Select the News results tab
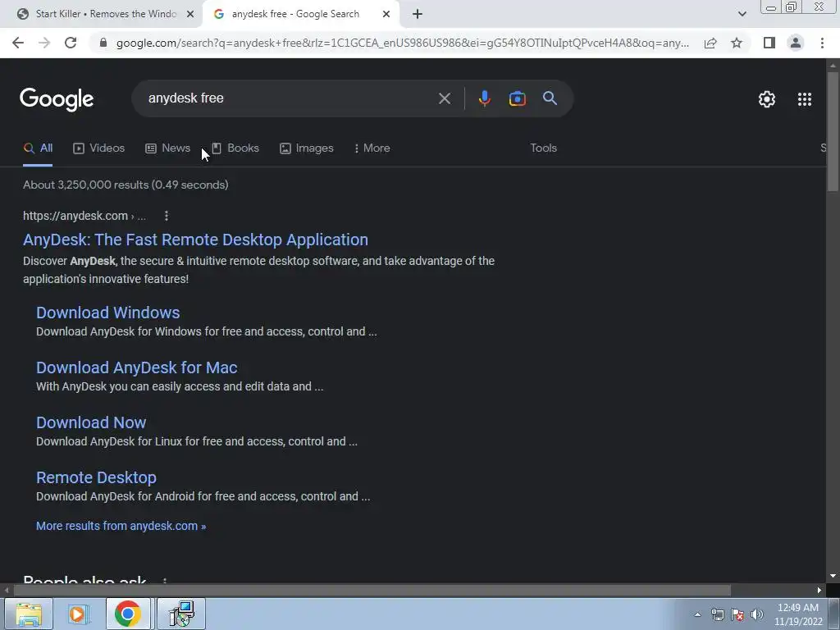Viewport: 840px width, 630px height. pos(167,148)
